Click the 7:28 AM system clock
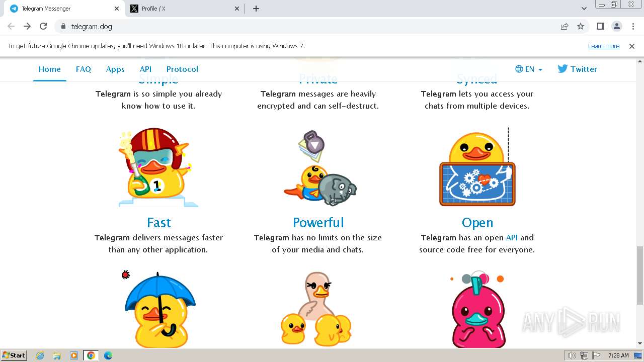The image size is (644, 362). coord(618,355)
